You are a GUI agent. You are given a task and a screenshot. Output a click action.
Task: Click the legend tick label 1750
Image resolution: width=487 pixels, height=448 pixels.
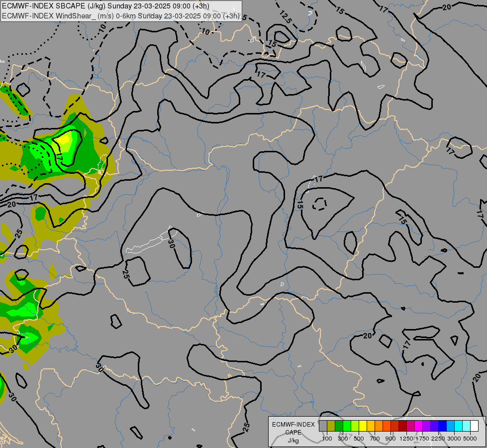422,439
